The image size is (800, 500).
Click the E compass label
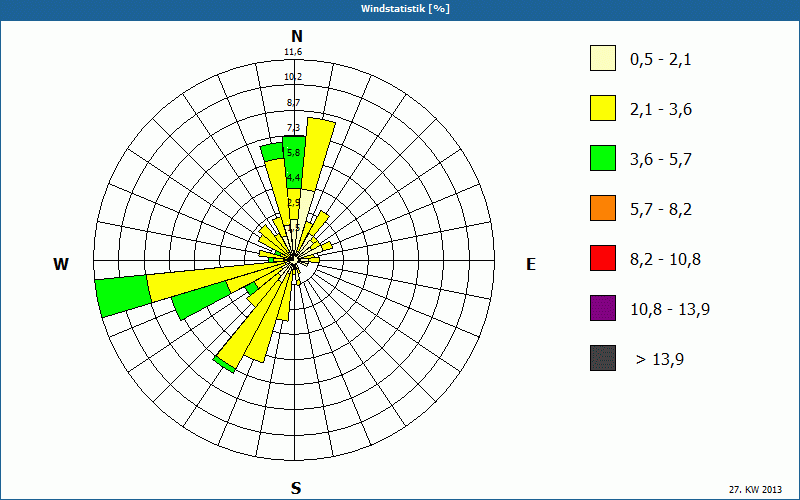[531, 264]
